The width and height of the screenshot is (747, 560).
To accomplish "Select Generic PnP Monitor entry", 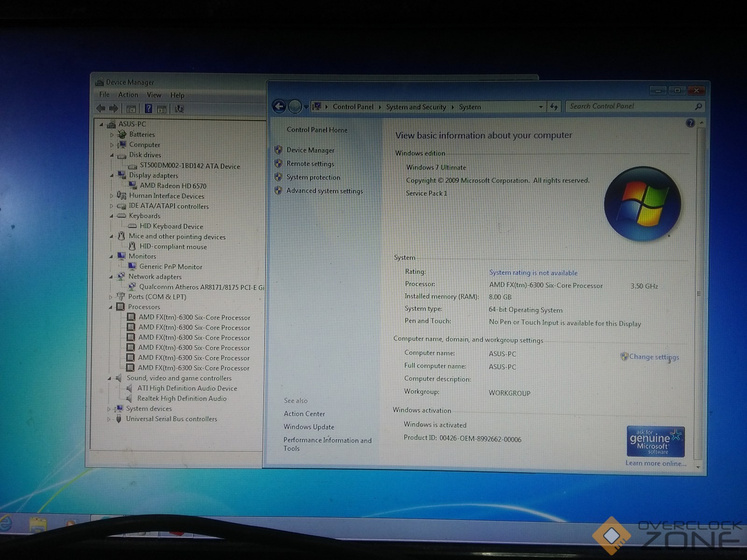I will pyautogui.click(x=170, y=266).
